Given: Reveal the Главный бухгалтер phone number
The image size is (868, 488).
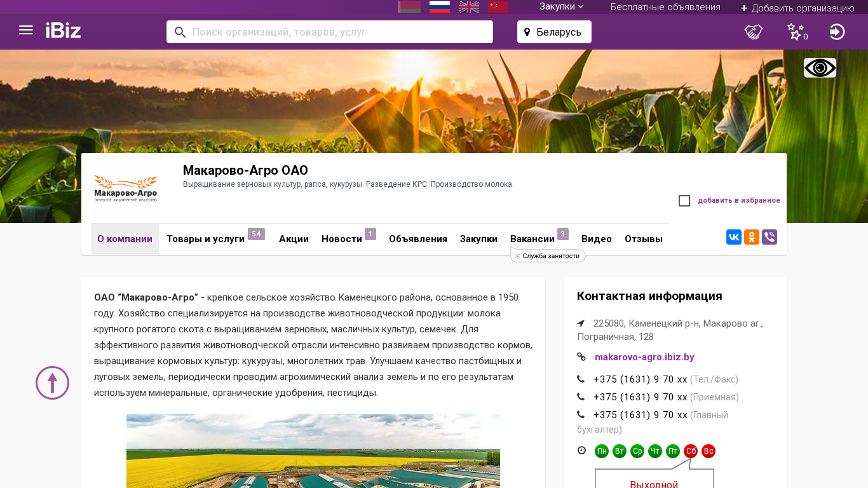Looking at the screenshot, I should click(x=641, y=415).
